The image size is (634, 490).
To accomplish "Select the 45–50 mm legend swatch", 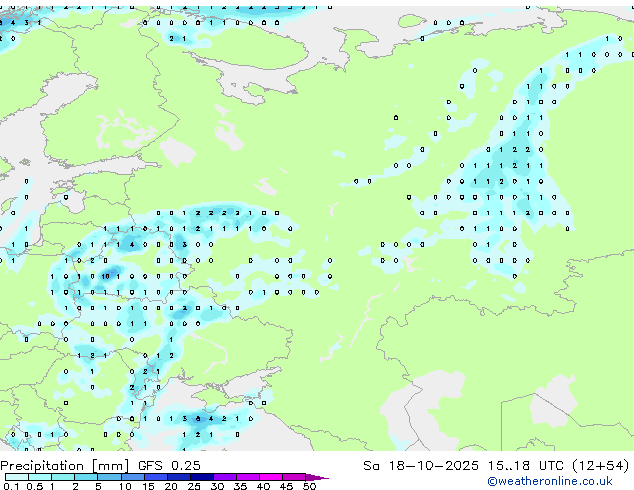I will click(x=294, y=477).
